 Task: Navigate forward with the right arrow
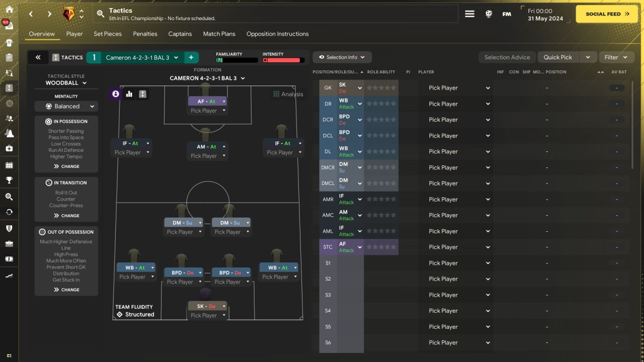point(49,14)
